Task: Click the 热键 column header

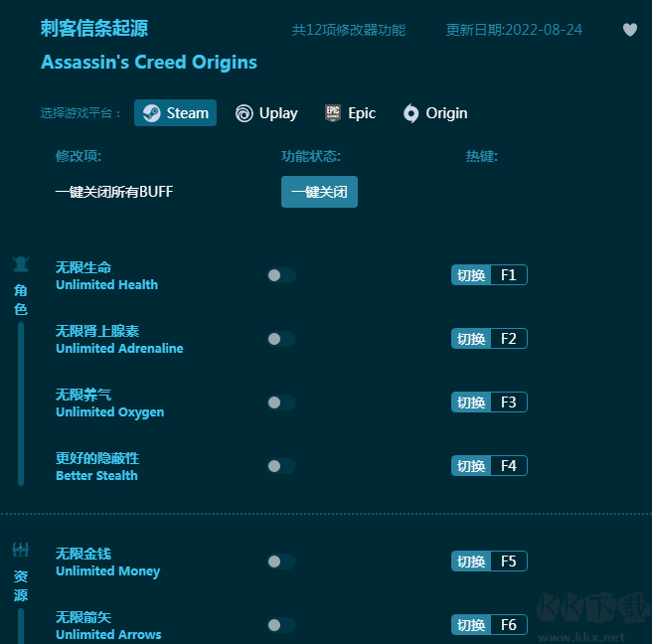Action: point(481,156)
